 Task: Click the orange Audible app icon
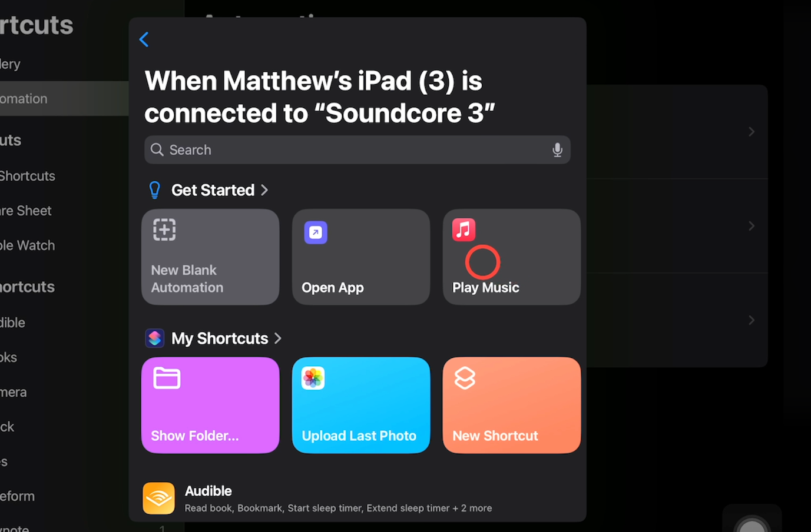tap(158, 498)
